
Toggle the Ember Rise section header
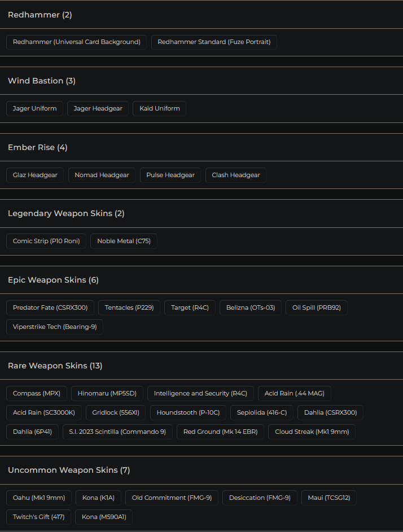tap(38, 148)
